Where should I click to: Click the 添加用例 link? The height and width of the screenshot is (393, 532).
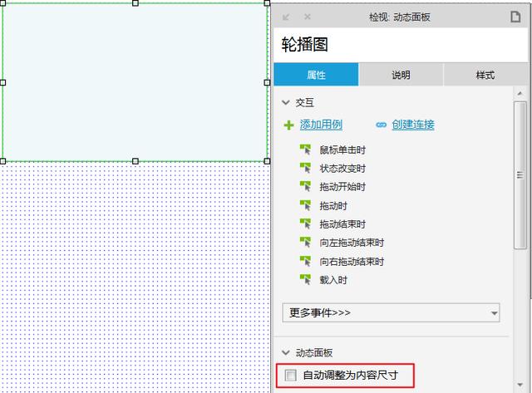321,125
